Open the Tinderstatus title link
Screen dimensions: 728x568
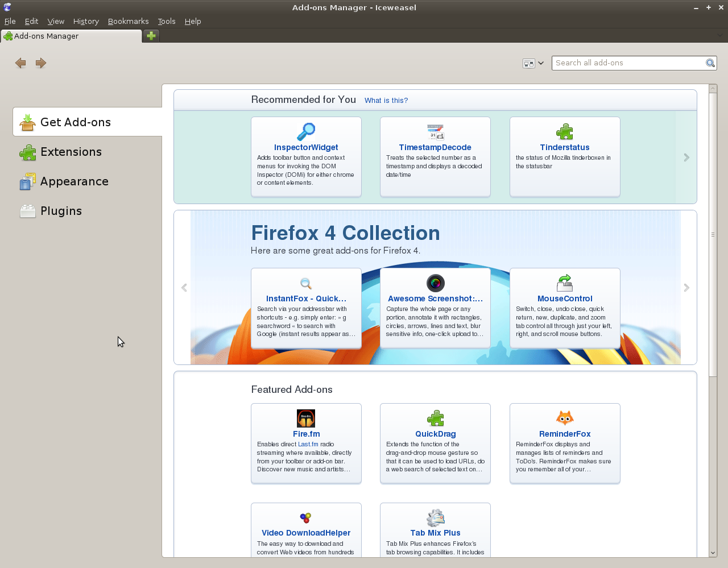point(565,147)
